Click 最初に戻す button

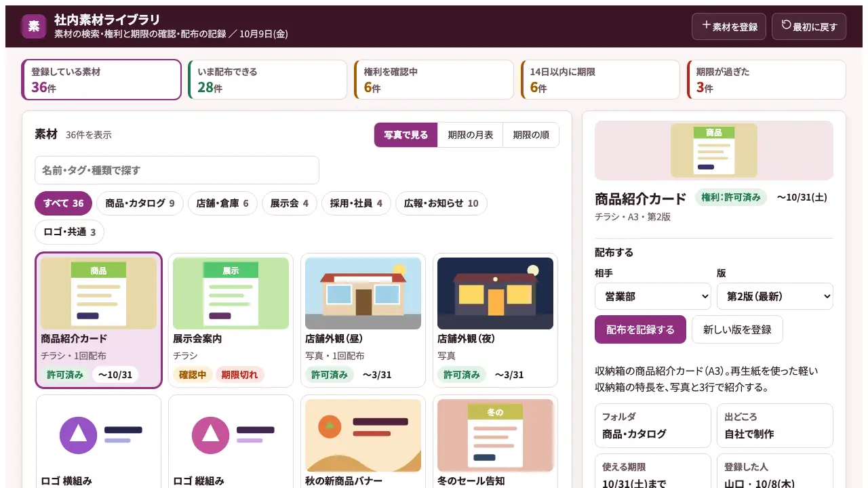(809, 26)
